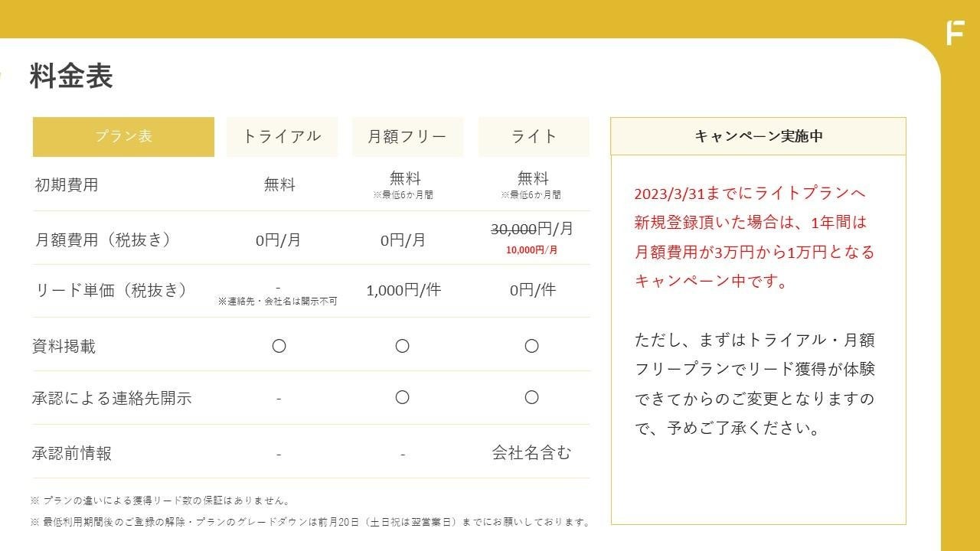The image size is (980, 551).
Task: Click the キャンペーン実施中 panel header
Action: pyautogui.click(x=758, y=136)
